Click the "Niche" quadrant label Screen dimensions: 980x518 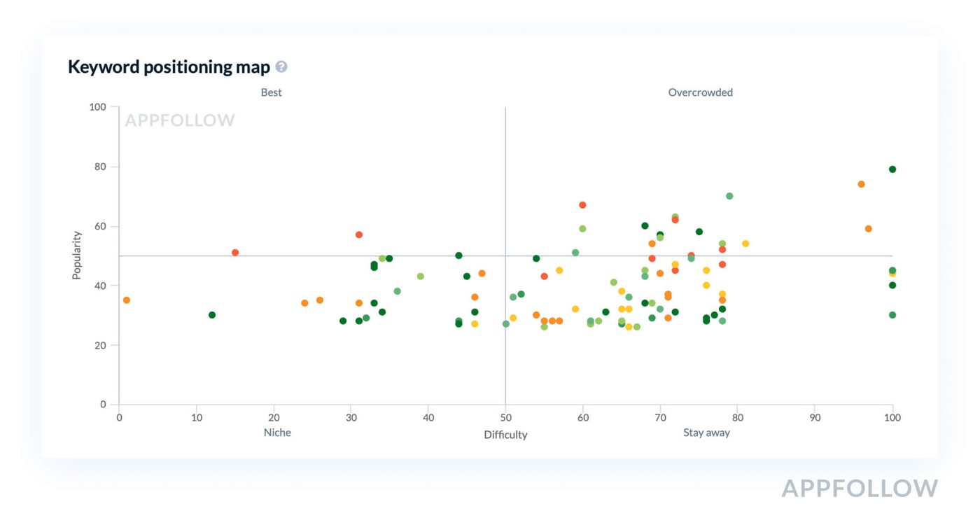[277, 433]
